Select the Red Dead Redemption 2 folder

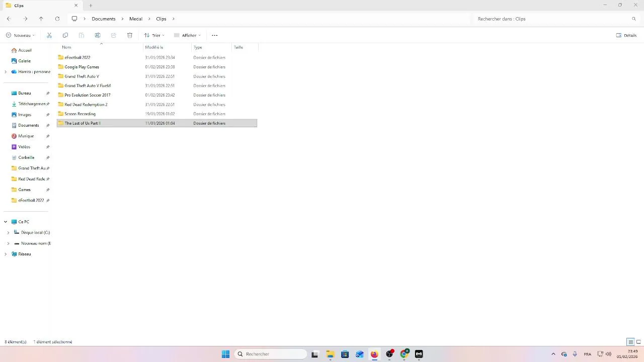(157, 105)
